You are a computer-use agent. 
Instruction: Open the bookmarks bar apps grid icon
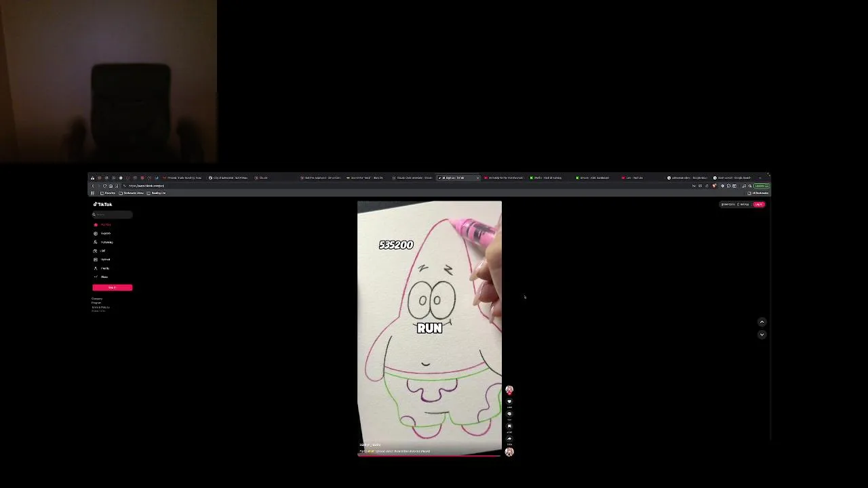pyautogui.click(x=92, y=193)
